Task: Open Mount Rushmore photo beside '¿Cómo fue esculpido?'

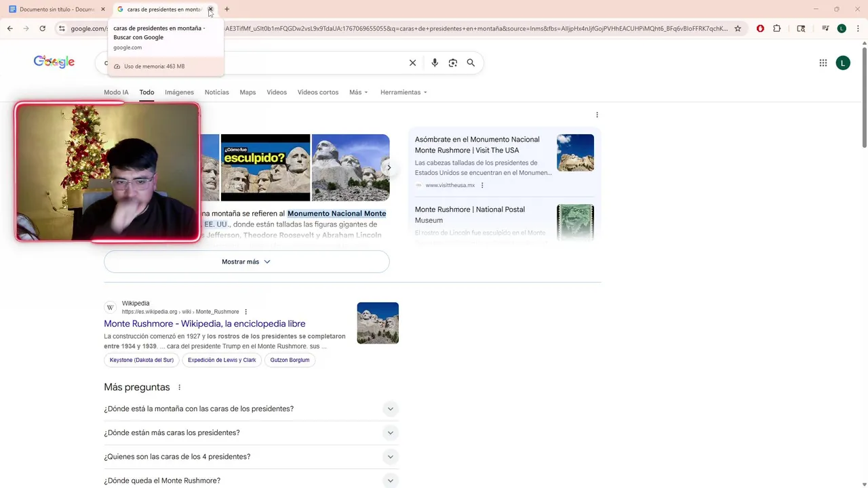Action: (x=351, y=167)
